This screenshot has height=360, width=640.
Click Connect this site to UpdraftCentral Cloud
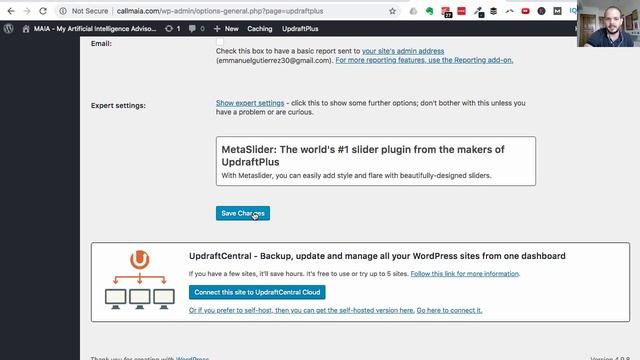pos(257,292)
